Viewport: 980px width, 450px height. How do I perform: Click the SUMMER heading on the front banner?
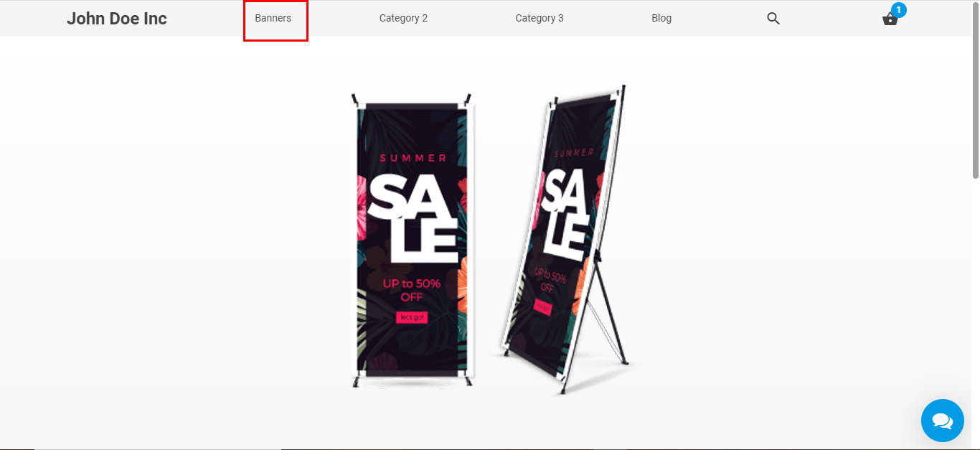[x=413, y=158]
